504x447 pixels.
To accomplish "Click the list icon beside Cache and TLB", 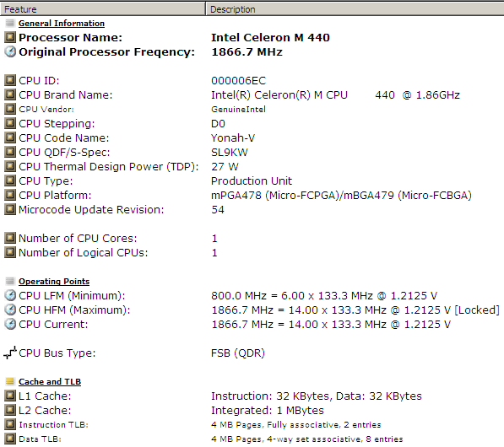I will (x=10, y=381).
